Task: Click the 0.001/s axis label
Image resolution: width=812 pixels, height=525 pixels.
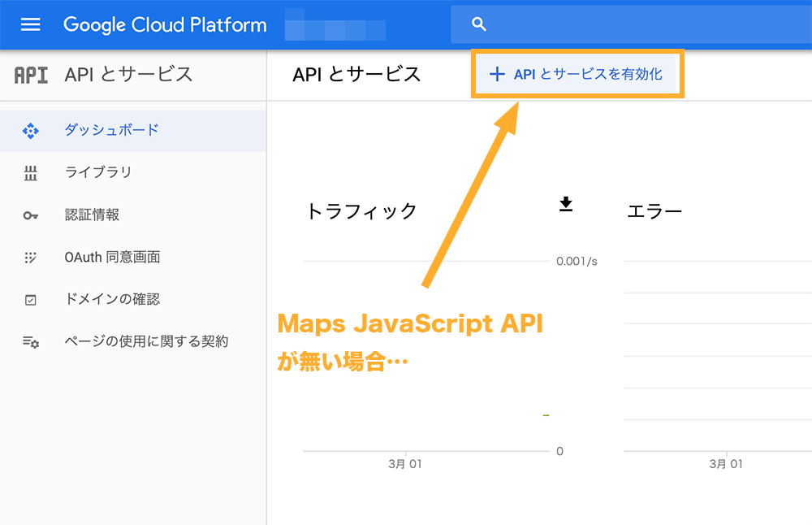Action: point(577,261)
